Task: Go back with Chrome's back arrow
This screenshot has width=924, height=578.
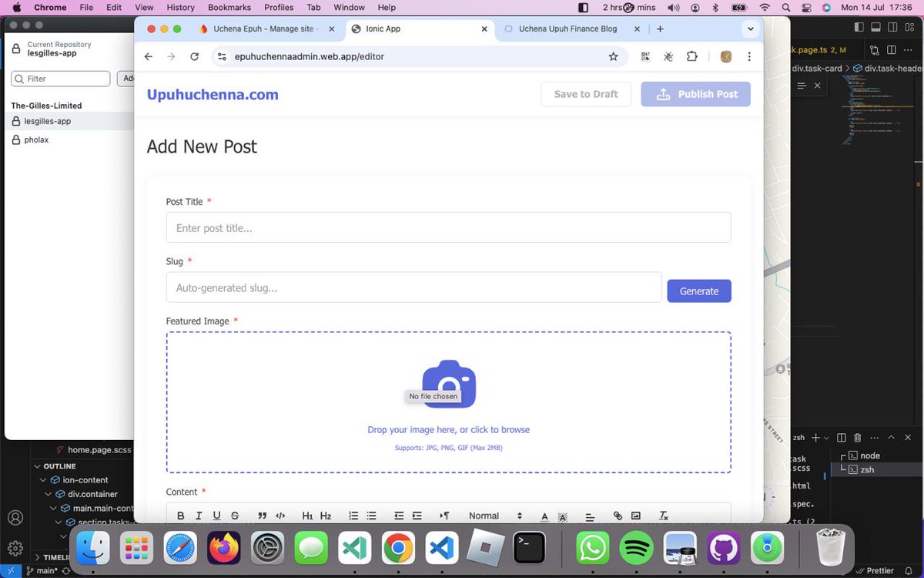Action: [149, 56]
